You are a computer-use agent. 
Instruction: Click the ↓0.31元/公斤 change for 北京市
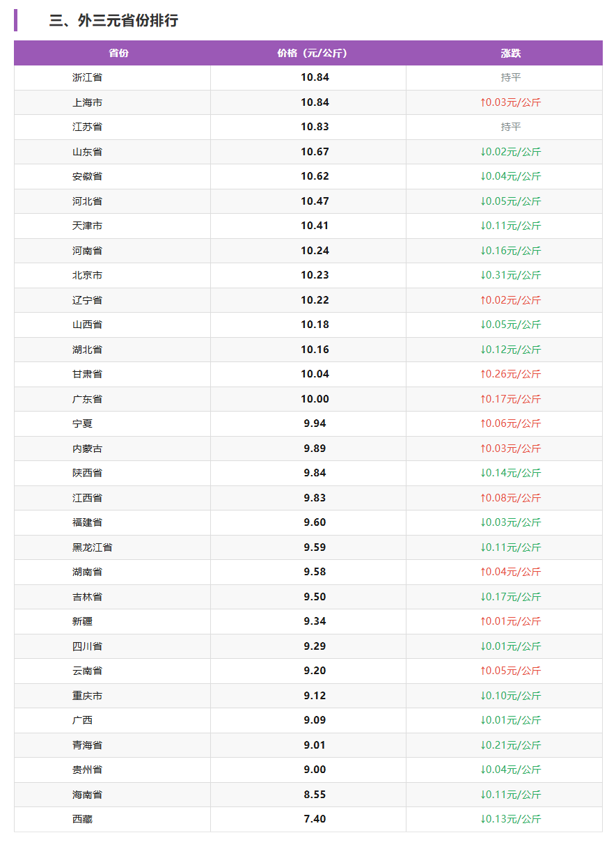(x=510, y=275)
